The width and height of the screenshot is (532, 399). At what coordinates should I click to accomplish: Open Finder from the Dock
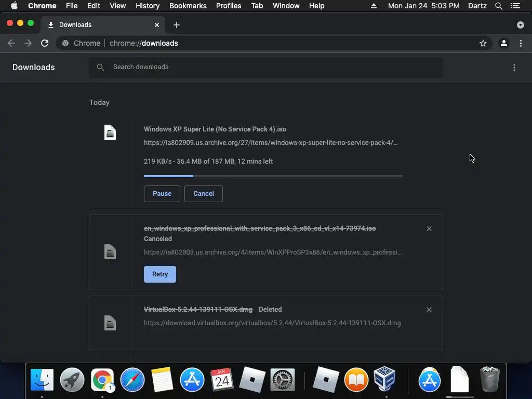click(42, 380)
